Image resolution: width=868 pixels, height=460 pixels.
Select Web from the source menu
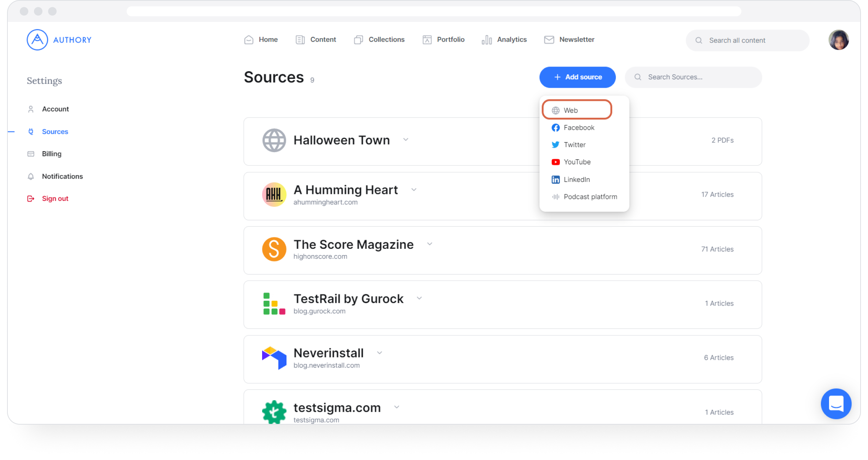pos(577,110)
